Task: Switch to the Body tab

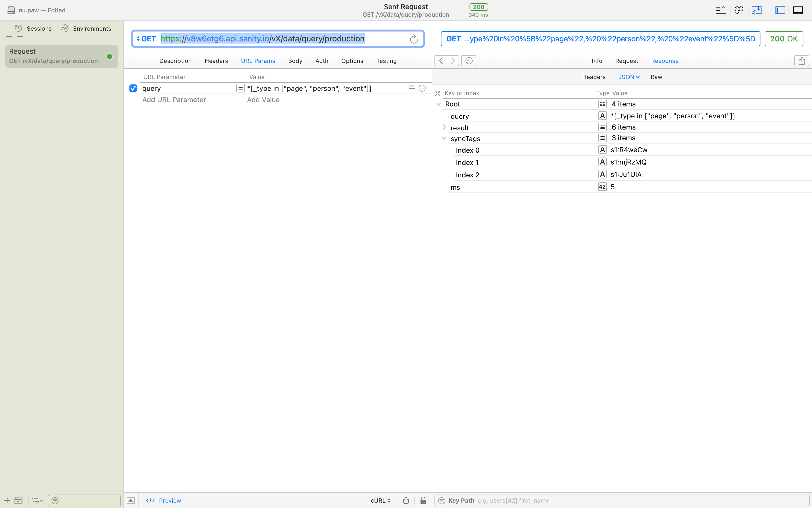Action: [x=295, y=61]
